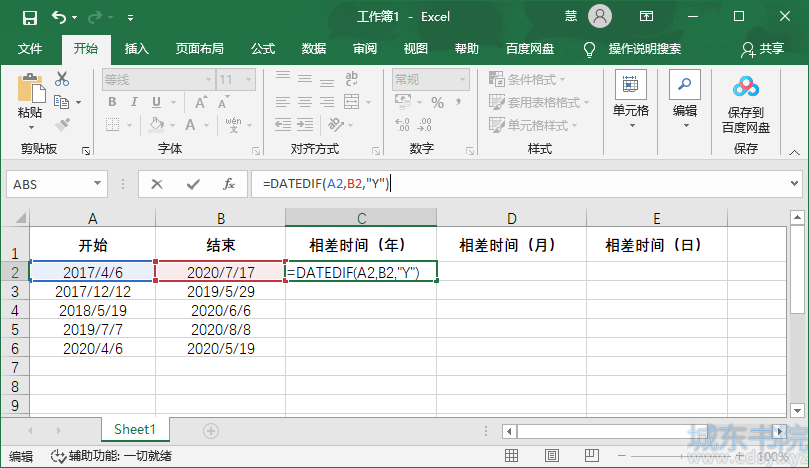Toggle Bold formatting
The width and height of the screenshot is (809, 468).
[x=112, y=102]
